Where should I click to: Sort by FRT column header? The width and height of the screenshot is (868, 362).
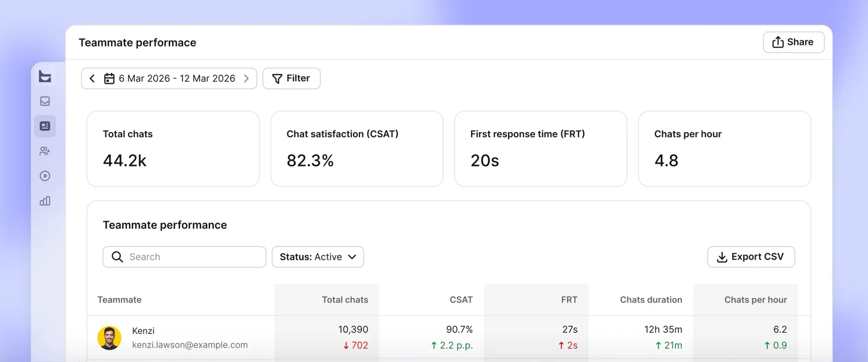[569, 300]
